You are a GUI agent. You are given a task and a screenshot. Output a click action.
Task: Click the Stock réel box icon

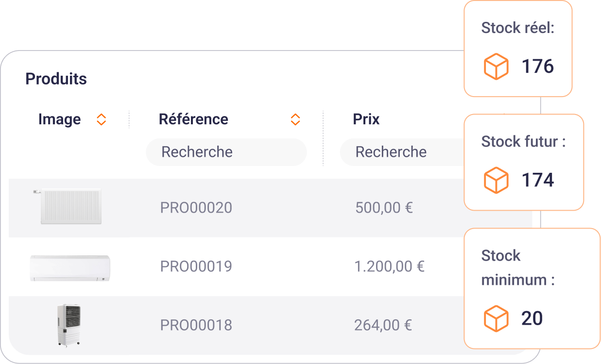[496, 67]
